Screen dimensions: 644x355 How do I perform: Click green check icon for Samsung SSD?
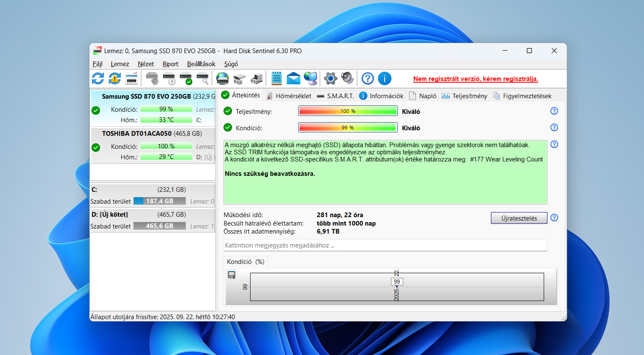pyautogui.click(x=96, y=110)
